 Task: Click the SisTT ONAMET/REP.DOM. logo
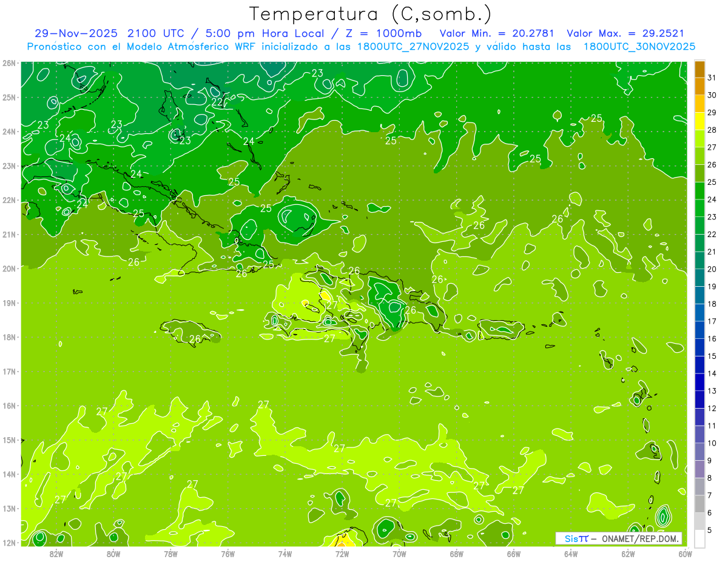coord(619,538)
